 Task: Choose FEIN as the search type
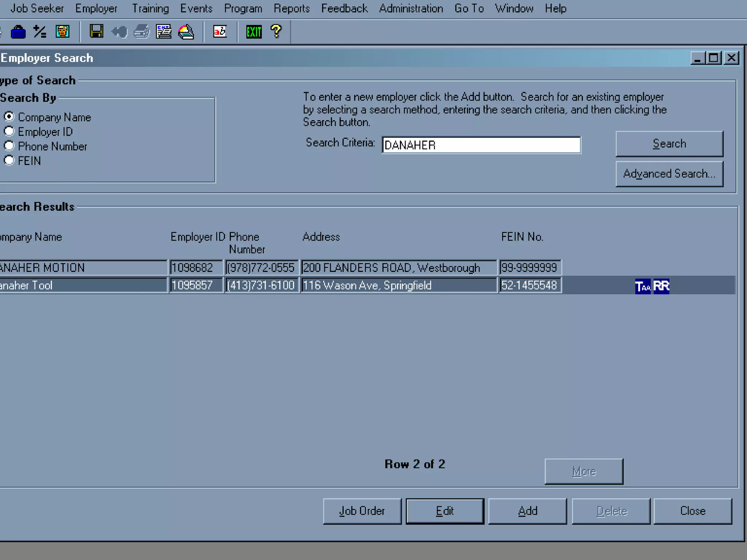pos(9,160)
